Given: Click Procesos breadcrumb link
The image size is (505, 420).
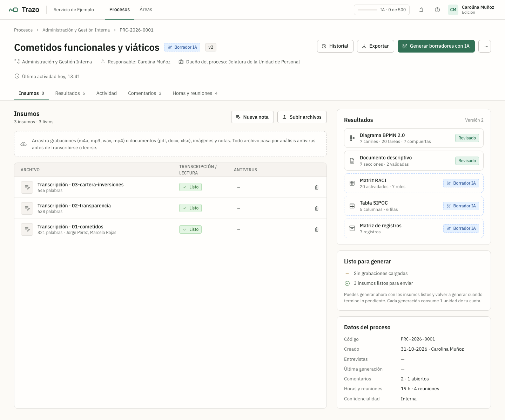Looking at the screenshot, I should click(23, 30).
